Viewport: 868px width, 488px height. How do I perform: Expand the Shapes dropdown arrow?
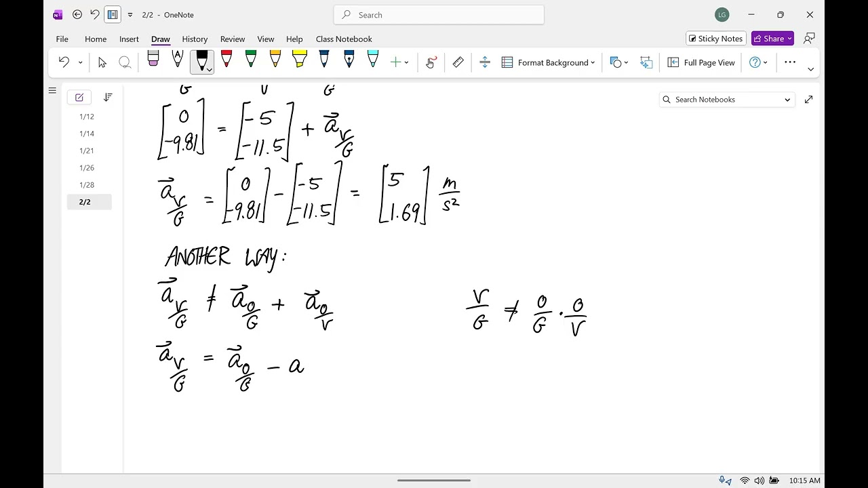point(626,62)
